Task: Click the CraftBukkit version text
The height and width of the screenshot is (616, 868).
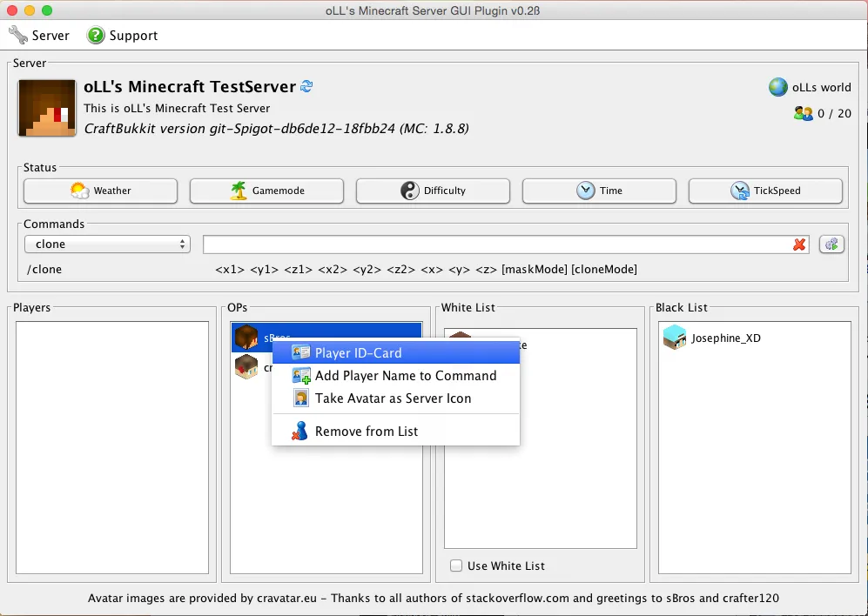Action: pos(276,129)
